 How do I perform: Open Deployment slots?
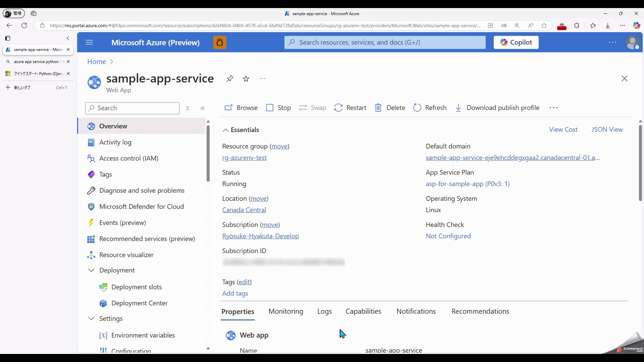point(137,287)
